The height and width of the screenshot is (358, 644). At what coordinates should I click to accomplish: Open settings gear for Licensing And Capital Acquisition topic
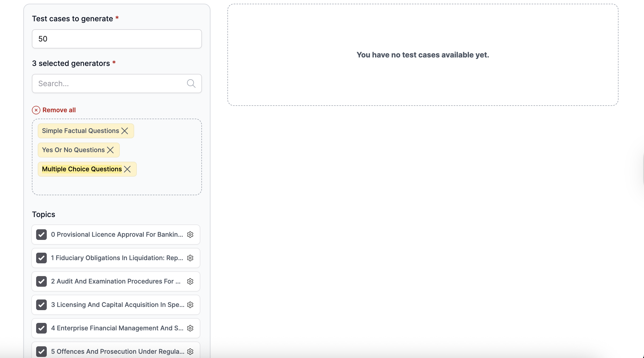[190, 305]
